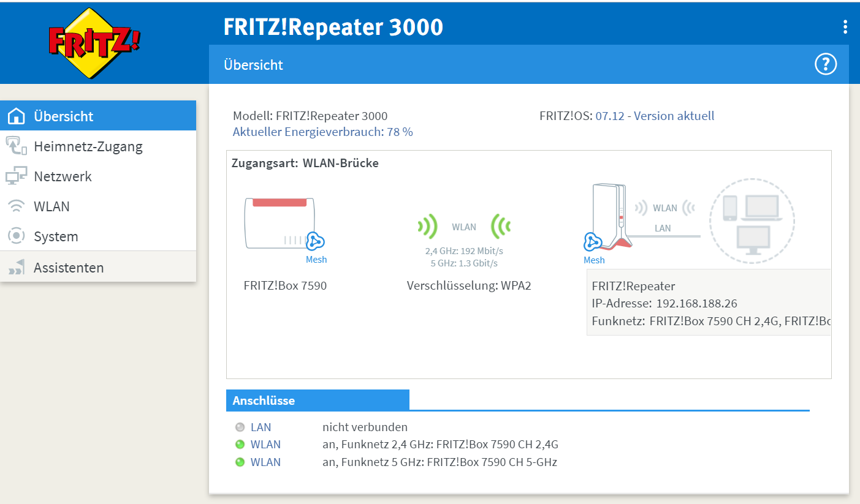
Task: Click the LAN label on the connection line
Action: (663, 228)
